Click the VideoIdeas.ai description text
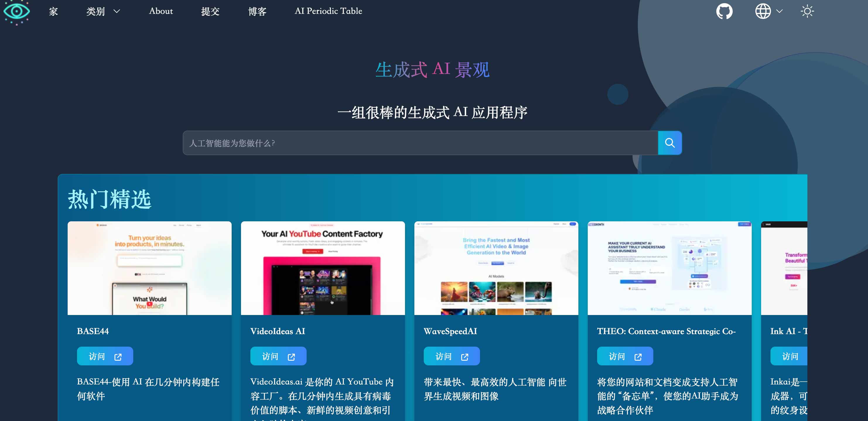This screenshot has width=868, height=421. (x=322, y=398)
